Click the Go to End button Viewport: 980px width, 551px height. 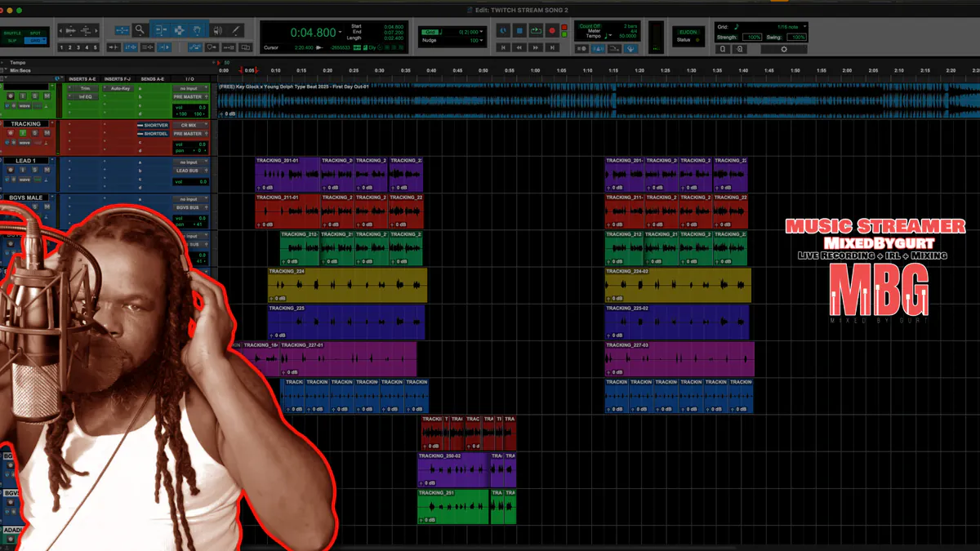tap(552, 47)
